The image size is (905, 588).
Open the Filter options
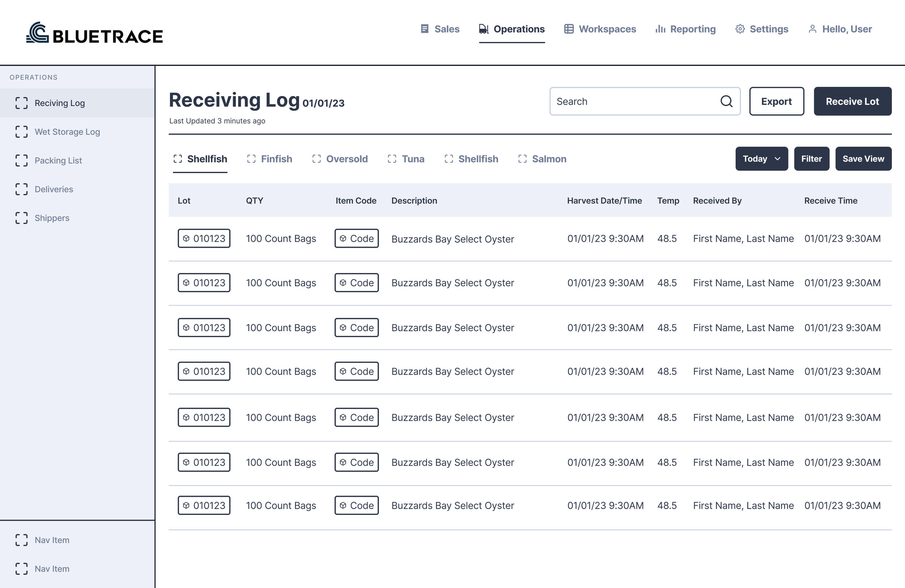[812, 159]
